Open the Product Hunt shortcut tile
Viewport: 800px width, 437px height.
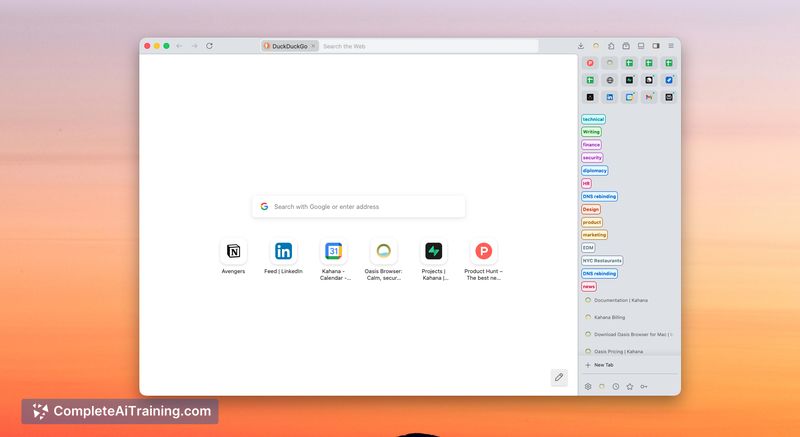(483, 260)
